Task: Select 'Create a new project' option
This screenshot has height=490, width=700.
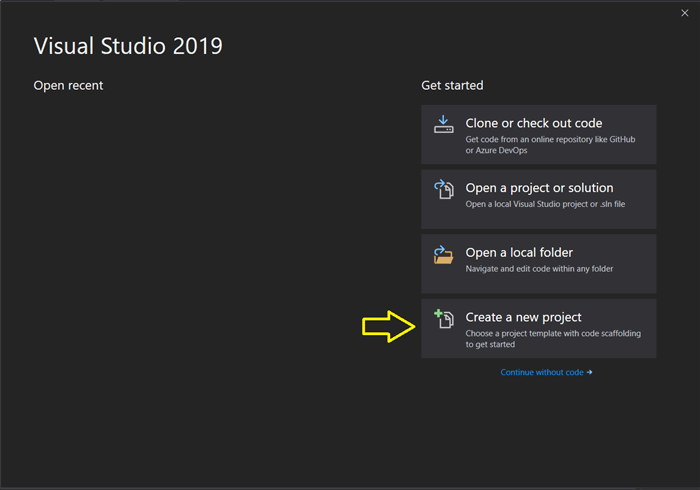Action: coord(538,328)
